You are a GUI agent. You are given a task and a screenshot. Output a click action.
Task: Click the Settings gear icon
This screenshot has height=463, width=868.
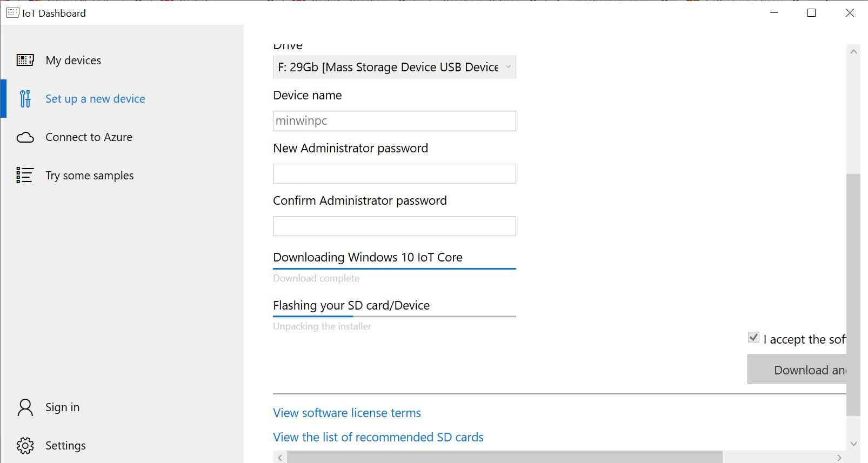[25, 446]
